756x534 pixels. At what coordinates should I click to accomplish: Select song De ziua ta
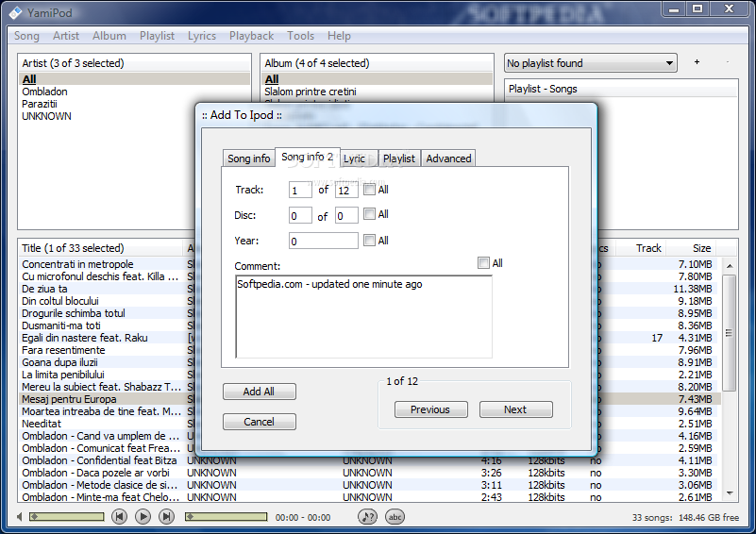[x=44, y=289]
